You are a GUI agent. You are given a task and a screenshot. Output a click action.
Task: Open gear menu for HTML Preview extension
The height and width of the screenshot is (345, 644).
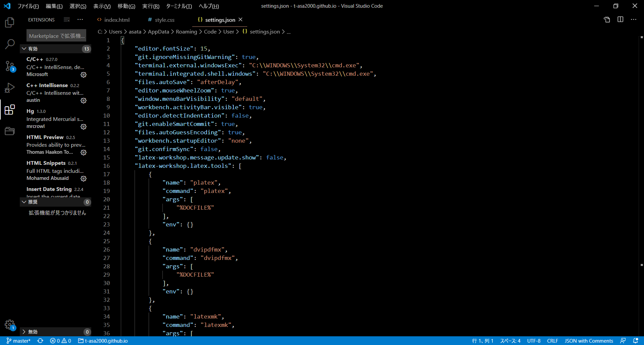(x=84, y=152)
